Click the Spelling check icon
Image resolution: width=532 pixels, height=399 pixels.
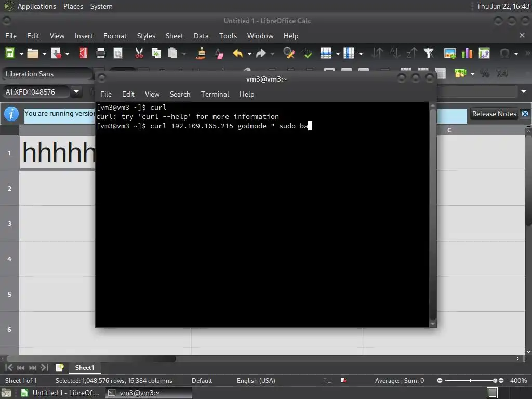tap(307, 54)
